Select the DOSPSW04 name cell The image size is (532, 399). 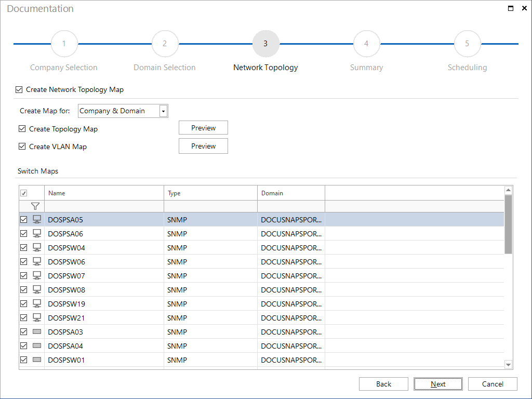point(104,248)
